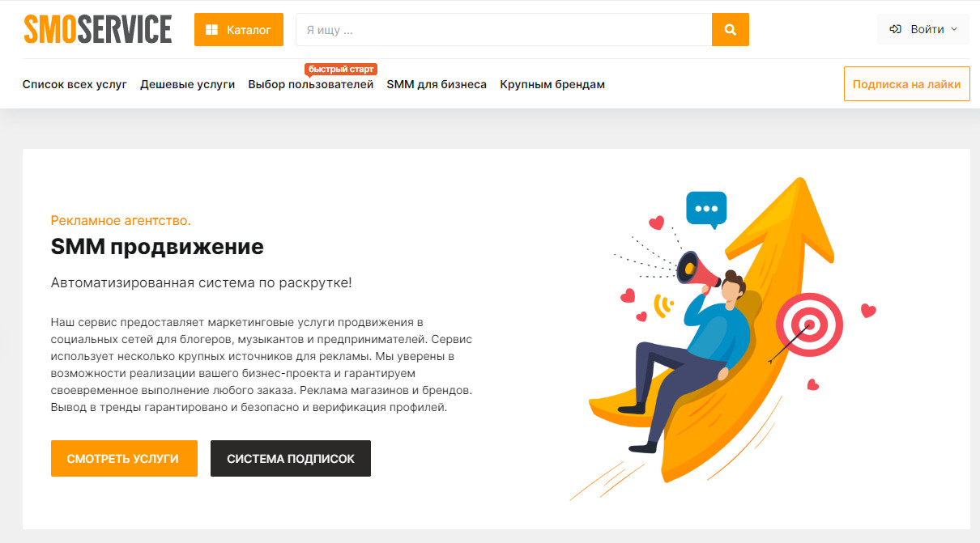Click the СИСТЕМА ПОДПИСОК button
Image resolution: width=980 pixels, height=543 pixels.
[x=291, y=458]
